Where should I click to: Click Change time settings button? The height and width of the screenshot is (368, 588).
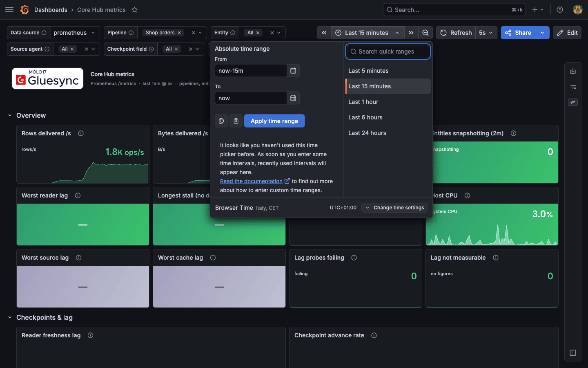pos(394,208)
